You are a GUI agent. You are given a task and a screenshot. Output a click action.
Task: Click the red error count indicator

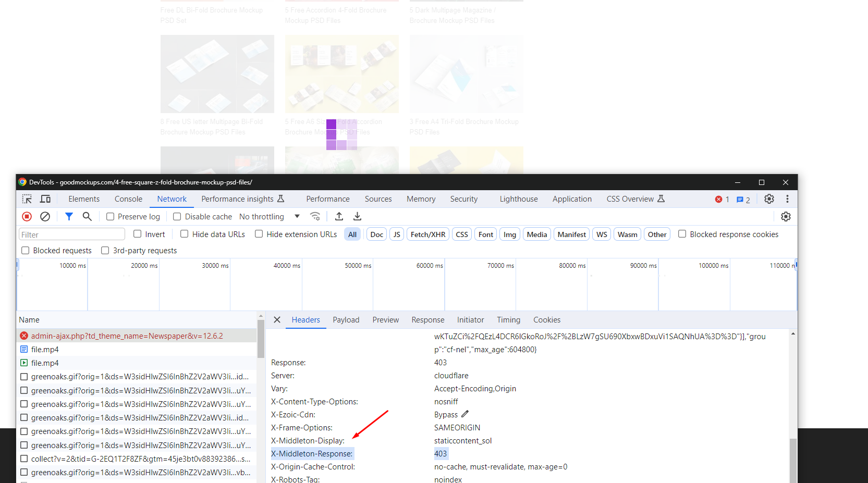click(x=722, y=200)
